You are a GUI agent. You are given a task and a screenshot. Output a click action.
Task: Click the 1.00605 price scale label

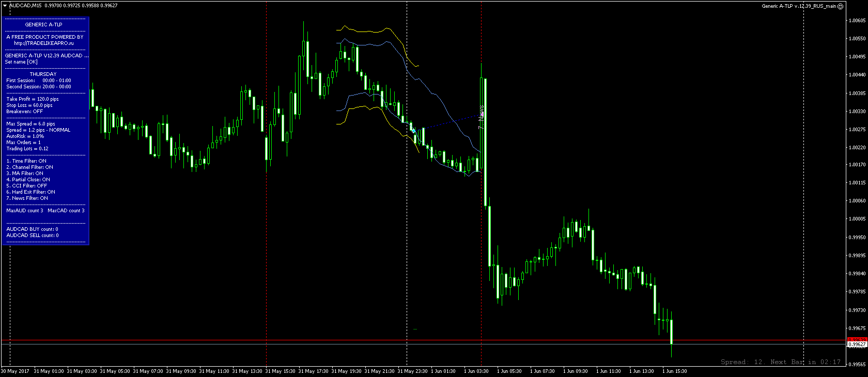click(858, 21)
